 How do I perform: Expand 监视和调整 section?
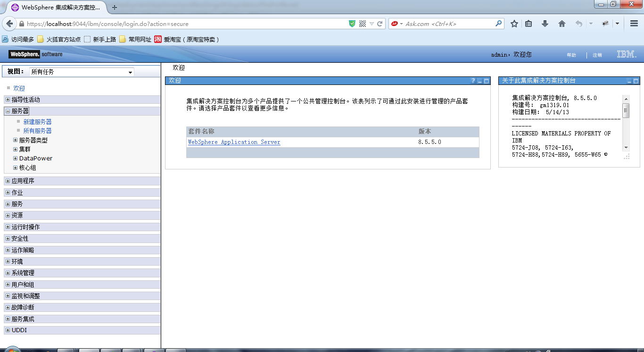tap(7, 296)
